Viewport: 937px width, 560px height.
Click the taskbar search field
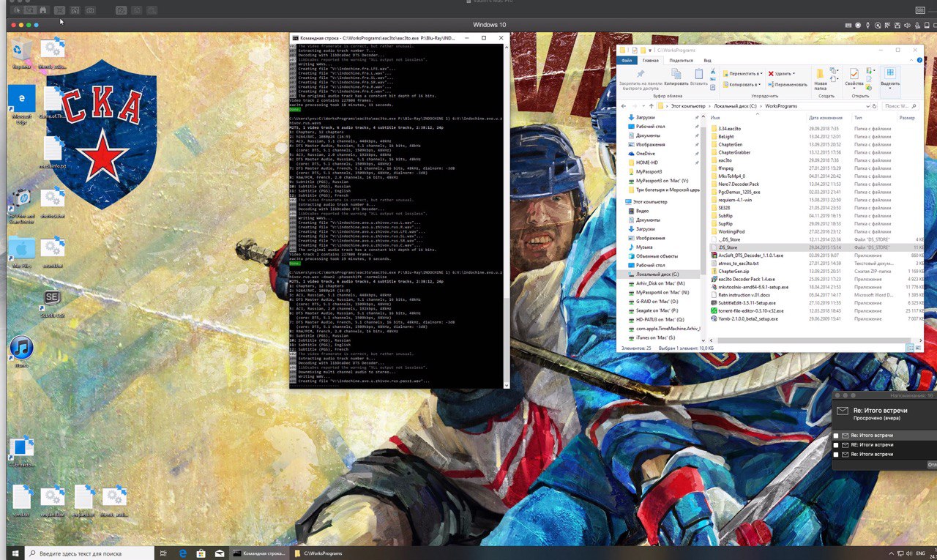coord(89,553)
